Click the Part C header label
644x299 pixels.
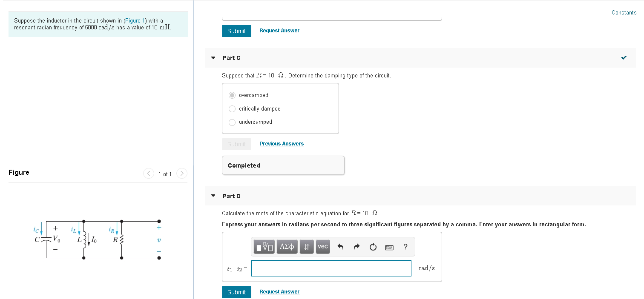pyautogui.click(x=231, y=58)
